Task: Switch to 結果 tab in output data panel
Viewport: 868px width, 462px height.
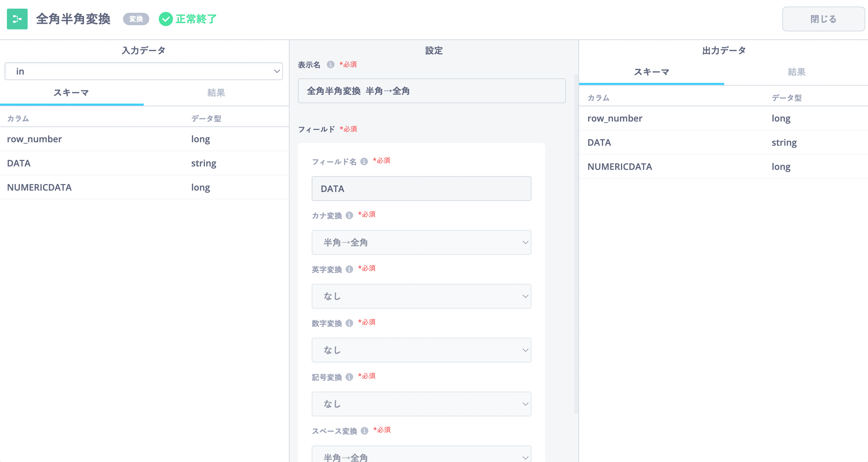Action: [x=796, y=72]
